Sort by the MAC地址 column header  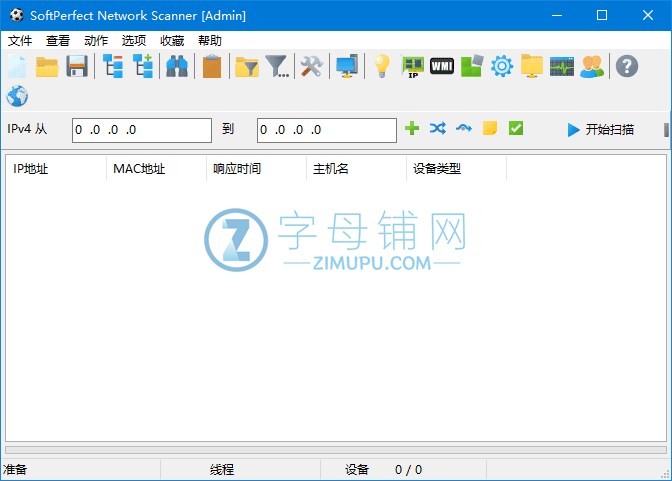pos(156,169)
